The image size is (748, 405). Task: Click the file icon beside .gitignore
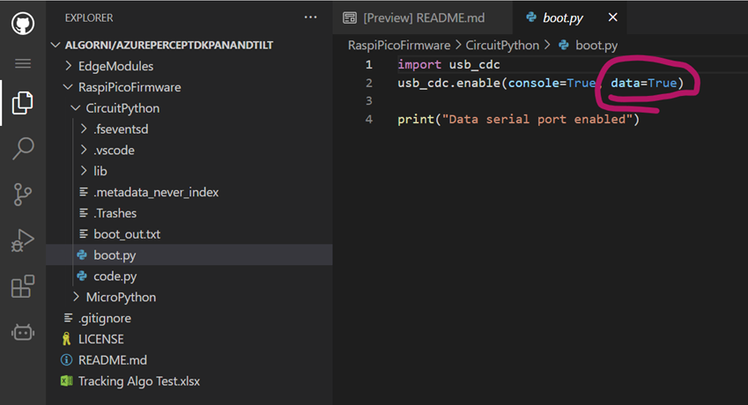pos(68,318)
